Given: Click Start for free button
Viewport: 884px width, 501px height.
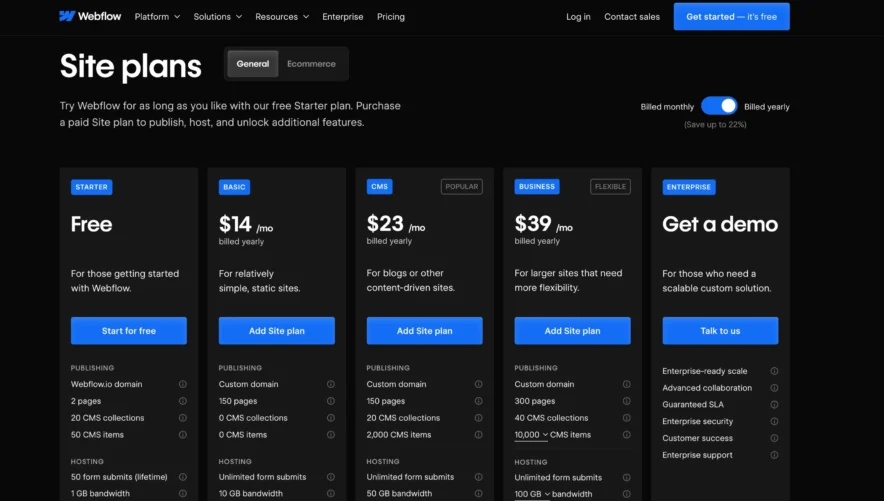Looking at the screenshot, I should pyautogui.click(x=129, y=331).
